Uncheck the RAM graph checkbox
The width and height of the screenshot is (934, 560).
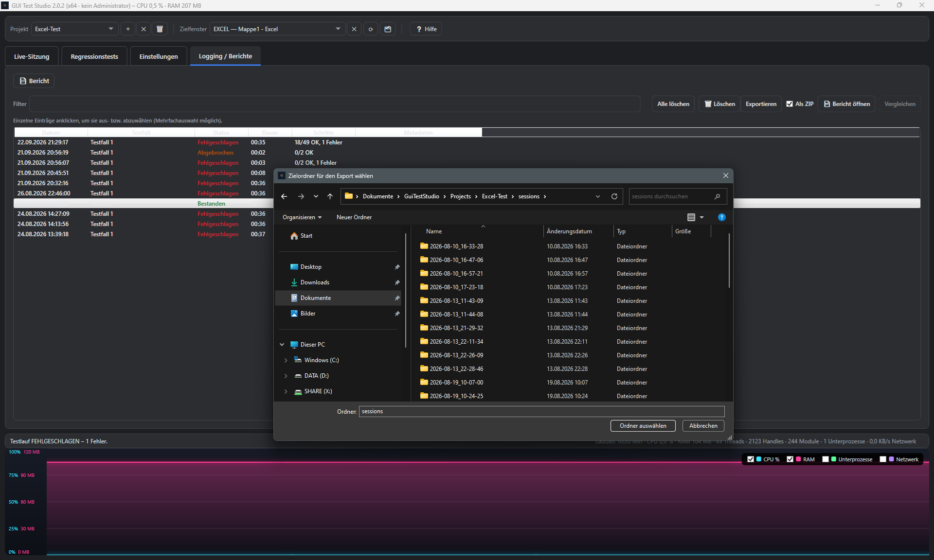point(790,459)
